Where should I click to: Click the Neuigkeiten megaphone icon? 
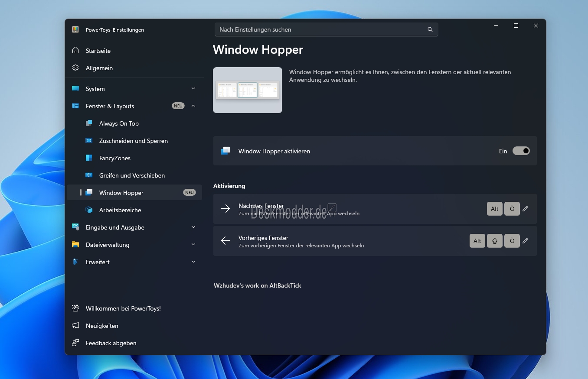click(75, 326)
